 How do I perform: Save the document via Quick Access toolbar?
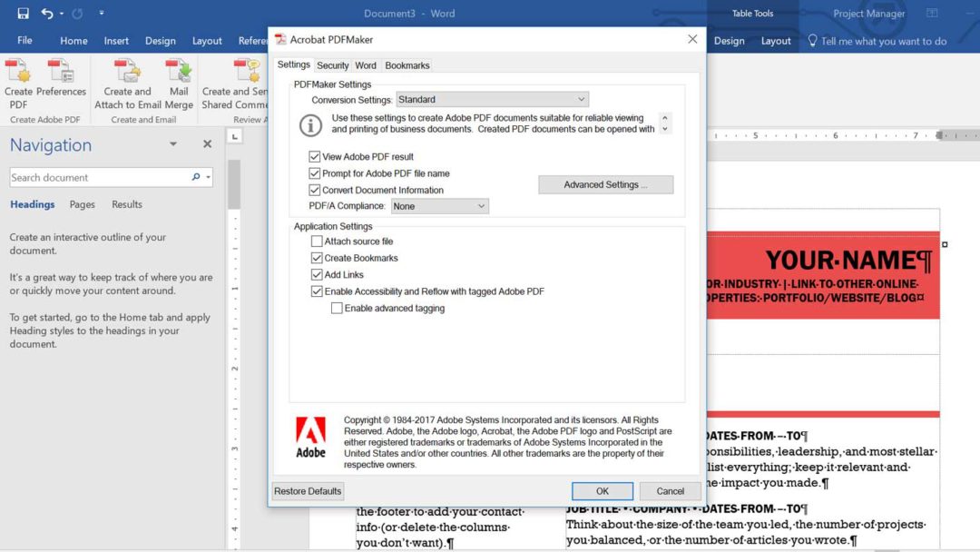(x=22, y=13)
